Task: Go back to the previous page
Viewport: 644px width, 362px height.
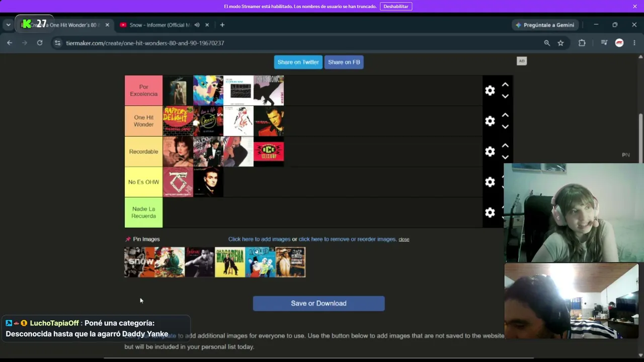Action: [x=10, y=43]
